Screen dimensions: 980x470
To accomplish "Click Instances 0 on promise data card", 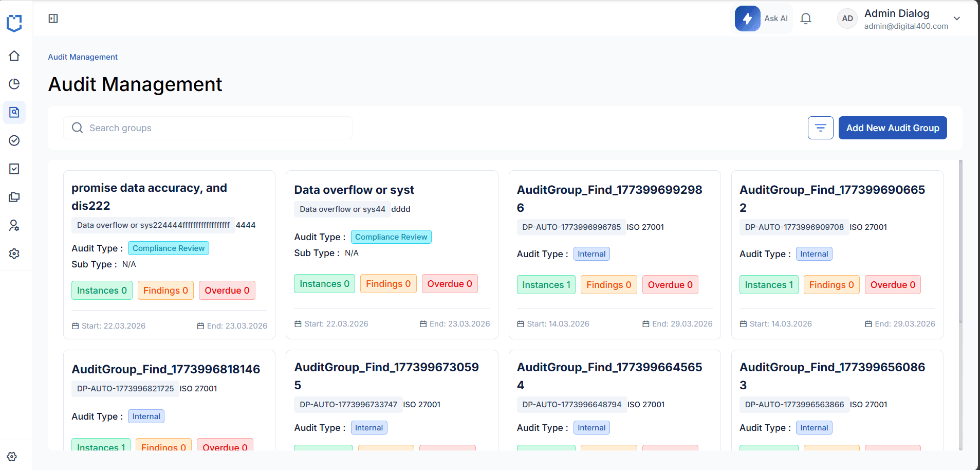I will [x=102, y=291].
